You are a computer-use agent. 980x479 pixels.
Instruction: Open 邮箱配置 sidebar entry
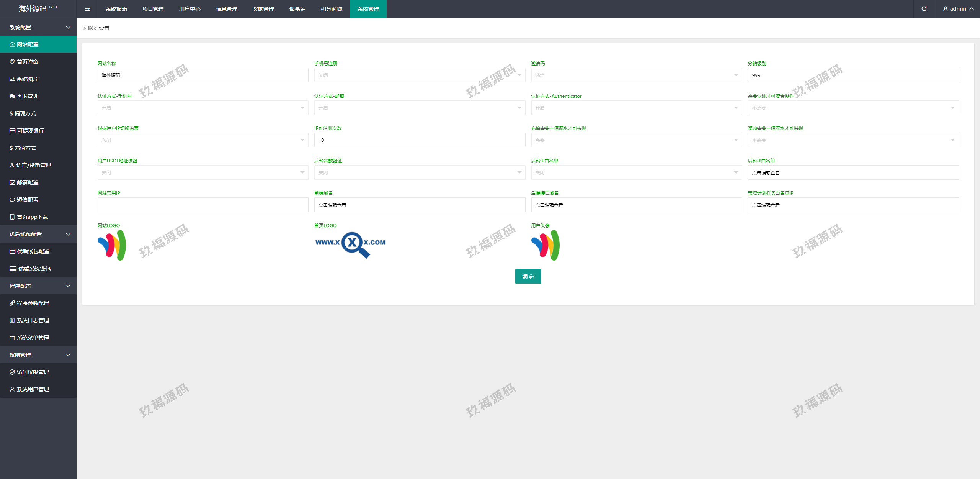coord(28,182)
